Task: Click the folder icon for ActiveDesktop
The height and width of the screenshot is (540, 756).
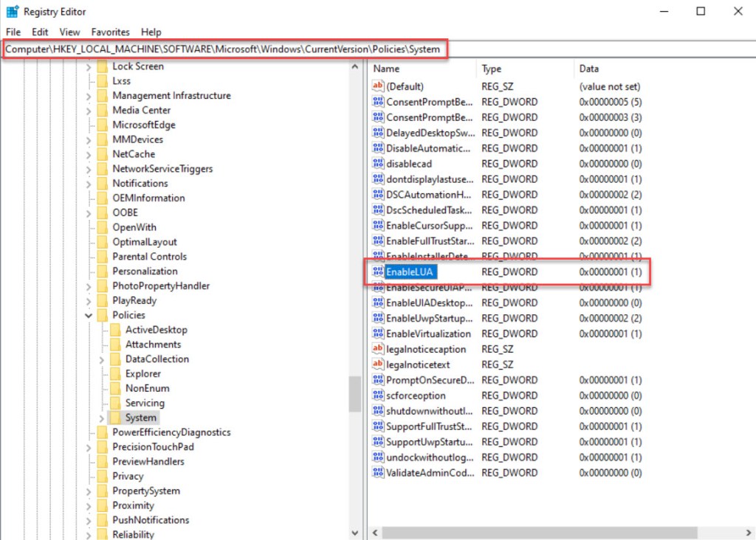Action: [115, 330]
